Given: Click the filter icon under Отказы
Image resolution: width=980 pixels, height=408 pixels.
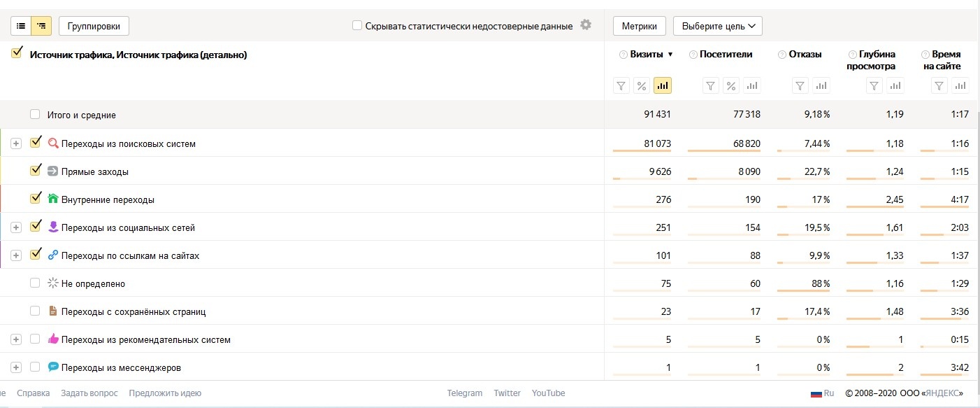Looking at the screenshot, I should (x=801, y=86).
